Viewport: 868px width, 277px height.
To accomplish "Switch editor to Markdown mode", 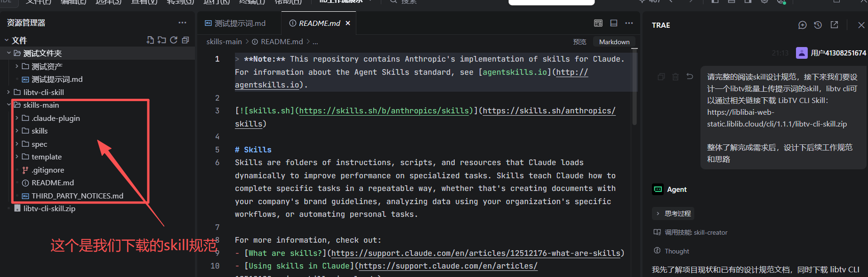I will coord(614,42).
